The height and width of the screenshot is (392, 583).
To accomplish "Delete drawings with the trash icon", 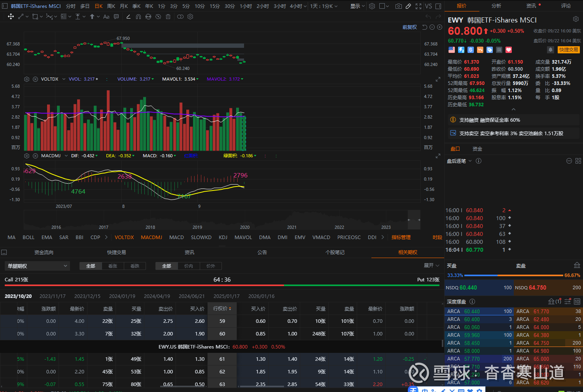I will (x=168, y=17).
